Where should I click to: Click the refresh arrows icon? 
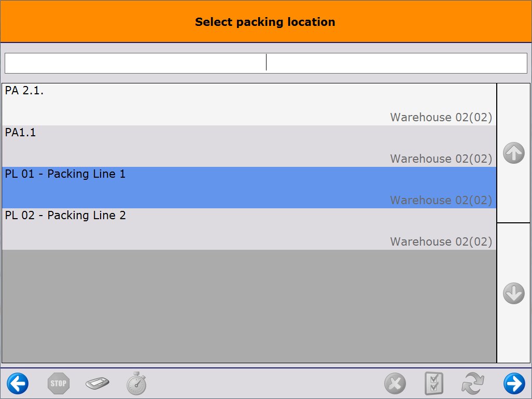(x=473, y=383)
